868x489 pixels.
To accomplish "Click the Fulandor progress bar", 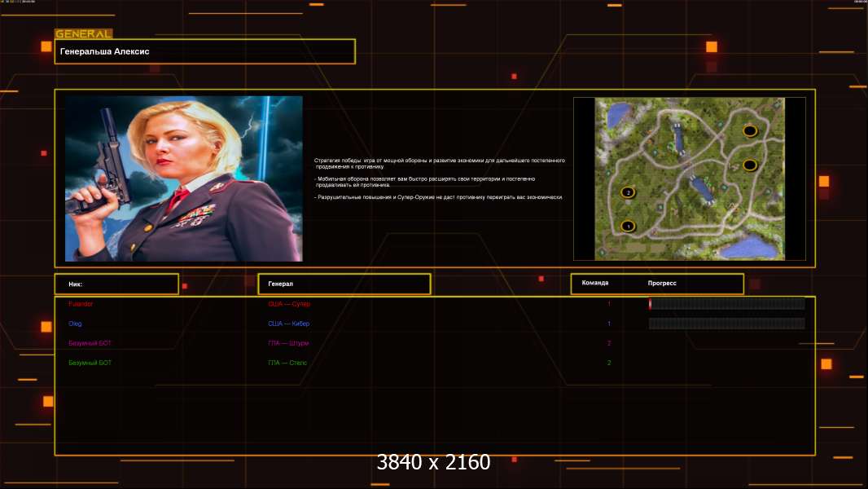I will [727, 303].
